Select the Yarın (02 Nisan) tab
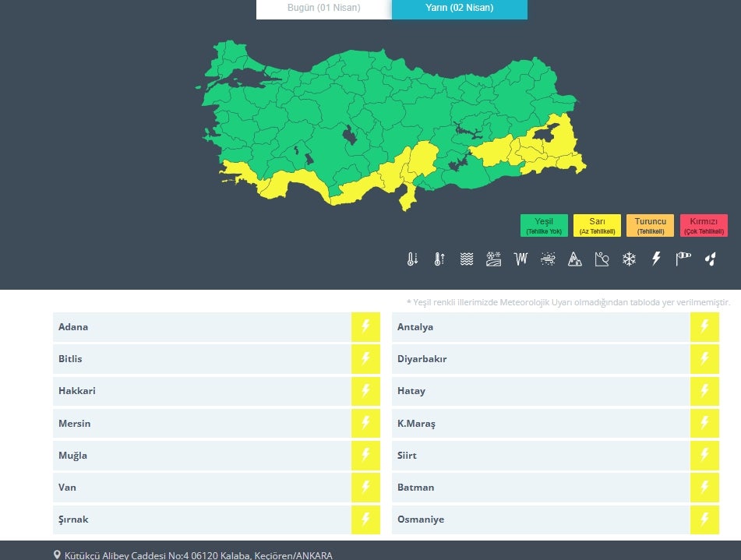The width and height of the screenshot is (741, 560). click(x=459, y=9)
